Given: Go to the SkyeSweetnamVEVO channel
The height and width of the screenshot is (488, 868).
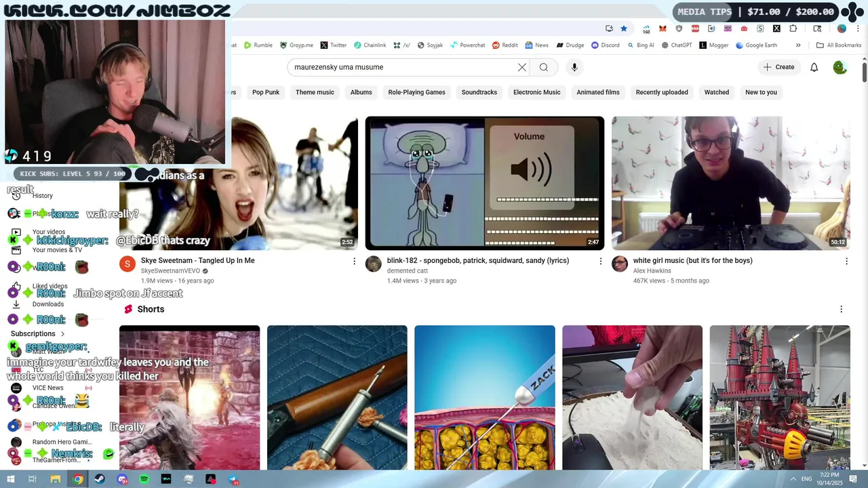Looking at the screenshot, I should (x=170, y=270).
